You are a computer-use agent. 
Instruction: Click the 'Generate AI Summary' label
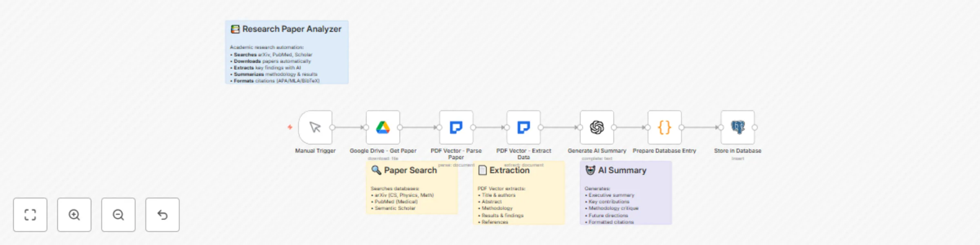597,151
